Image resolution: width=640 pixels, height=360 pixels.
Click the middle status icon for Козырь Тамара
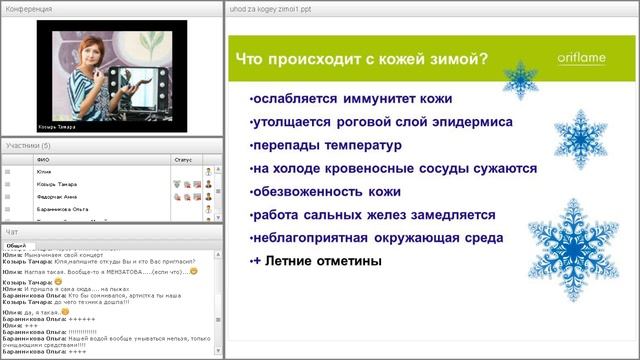tap(187, 184)
